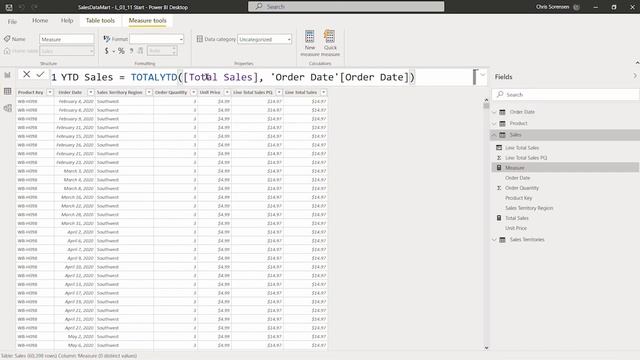Click the Save icon in title bar

click(x=9, y=7)
